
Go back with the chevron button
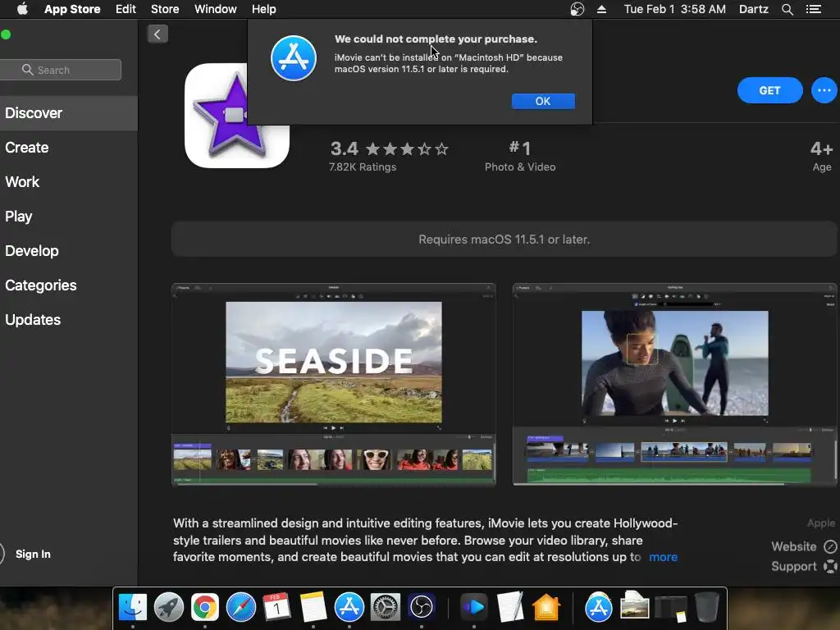point(157,34)
